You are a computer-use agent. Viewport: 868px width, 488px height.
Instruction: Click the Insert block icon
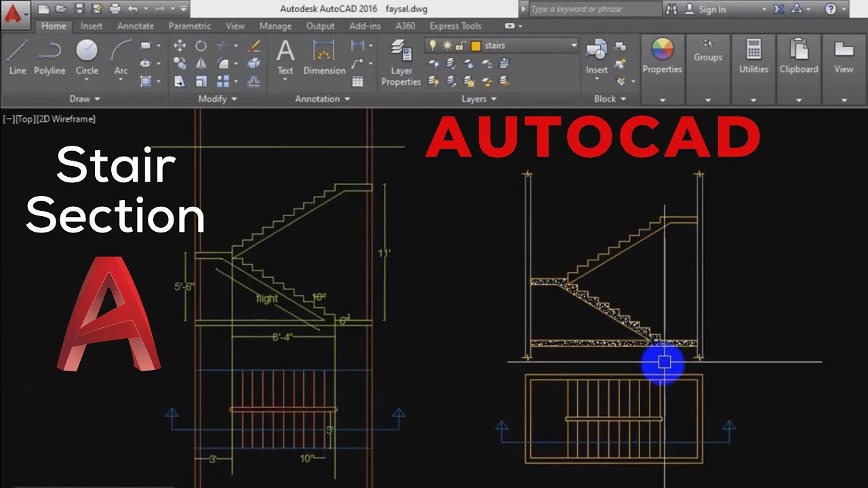coord(597,57)
